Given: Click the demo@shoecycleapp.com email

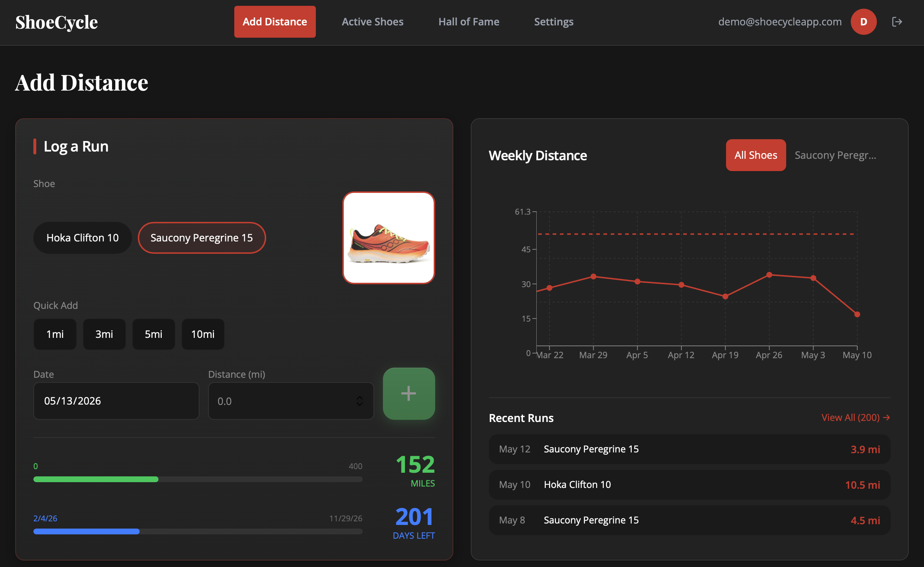Looking at the screenshot, I should coord(780,22).
